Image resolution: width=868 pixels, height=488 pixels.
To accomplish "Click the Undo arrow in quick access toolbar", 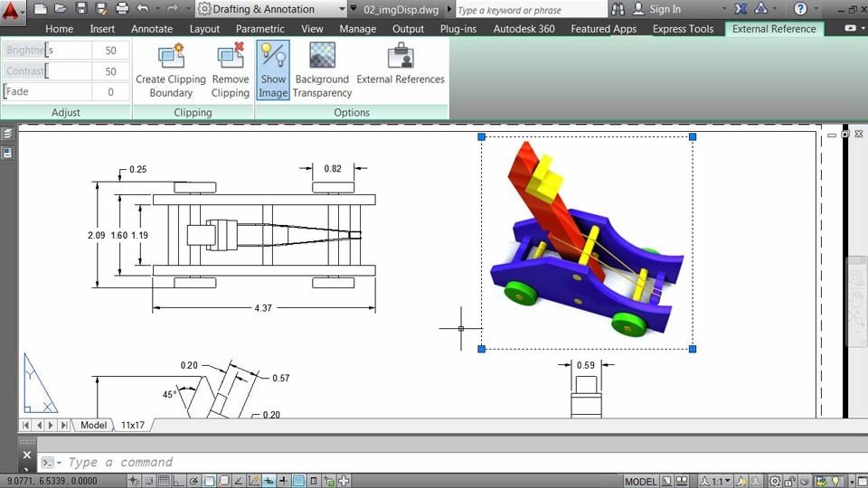I will click(x=143, y=9).
